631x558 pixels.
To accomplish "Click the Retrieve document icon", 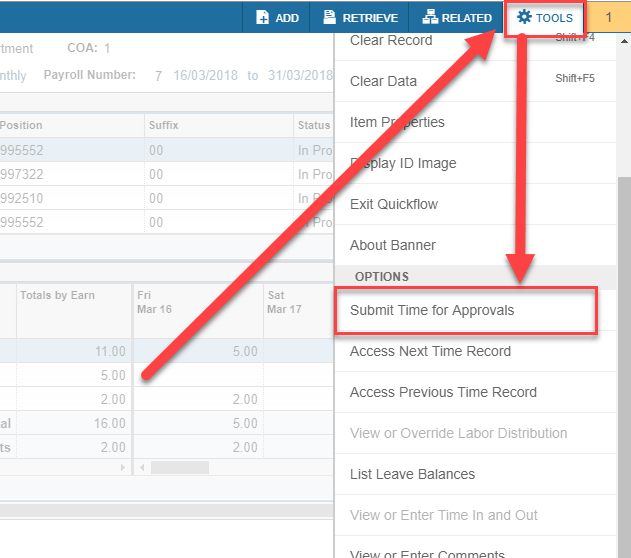I will pos(329,18).
